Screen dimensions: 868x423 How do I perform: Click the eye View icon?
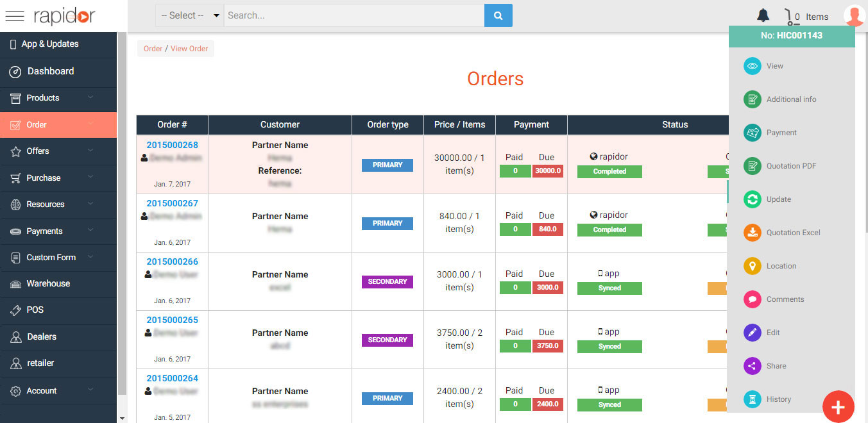pos(752,66)
